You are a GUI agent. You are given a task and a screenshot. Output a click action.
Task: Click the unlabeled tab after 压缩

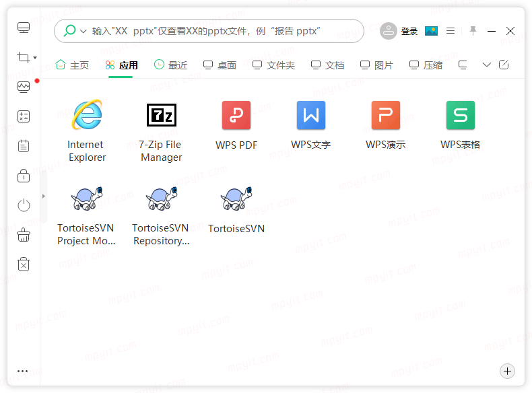[x=463, y=65]
